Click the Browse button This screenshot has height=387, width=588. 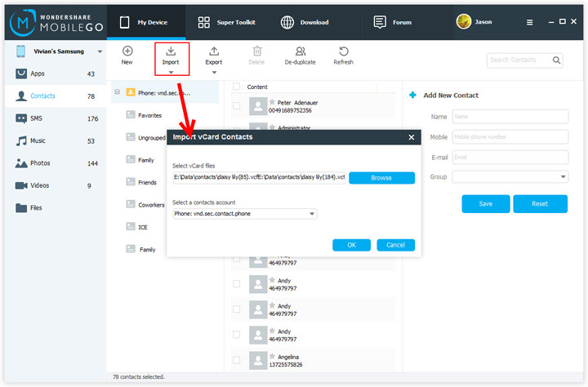tap(381, 178)
